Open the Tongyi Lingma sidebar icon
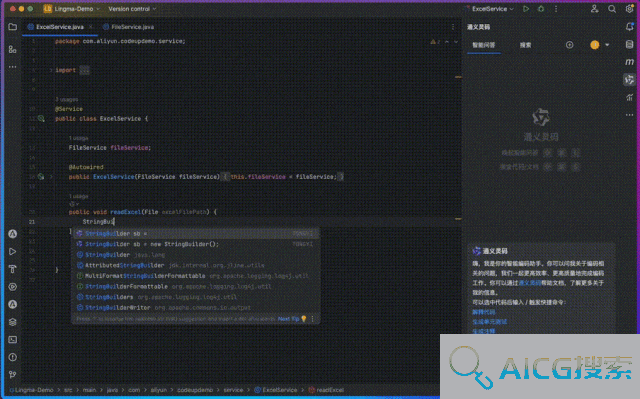640x399 pixels. tap(629, 80)
